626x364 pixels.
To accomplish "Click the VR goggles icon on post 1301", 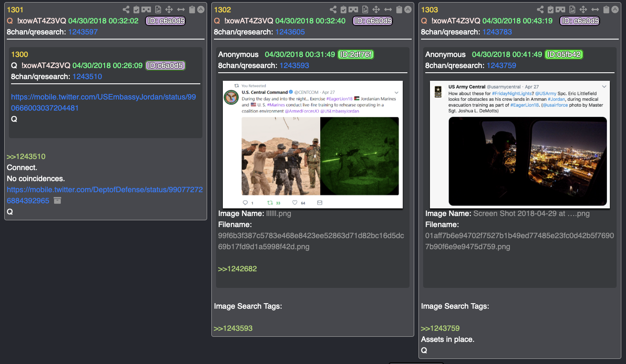I will tap(146, 9).
